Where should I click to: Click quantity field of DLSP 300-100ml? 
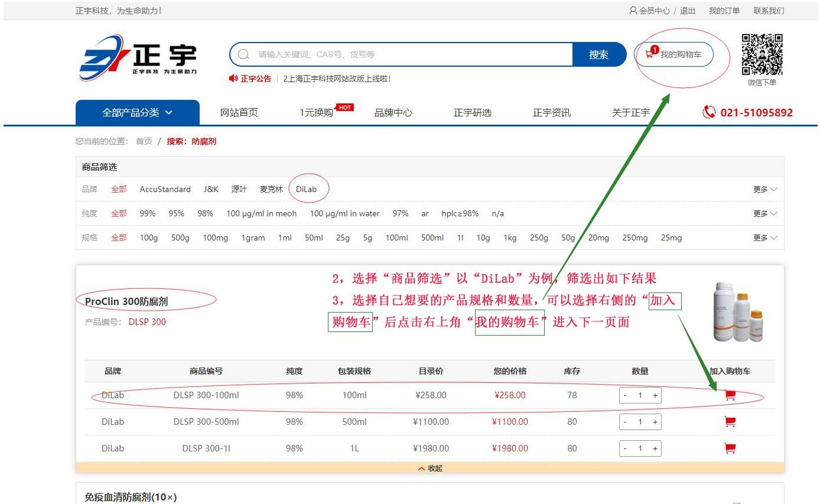coord(640,395)
